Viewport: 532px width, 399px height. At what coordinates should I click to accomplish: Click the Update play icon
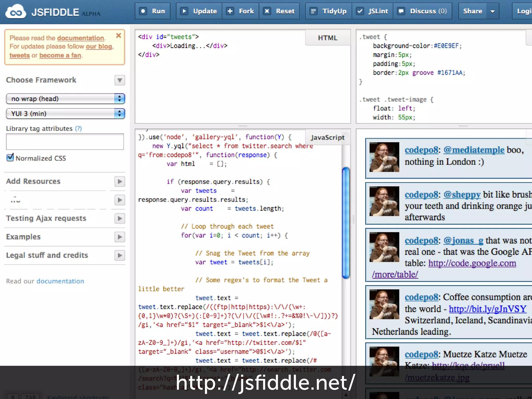coord(184,11)
